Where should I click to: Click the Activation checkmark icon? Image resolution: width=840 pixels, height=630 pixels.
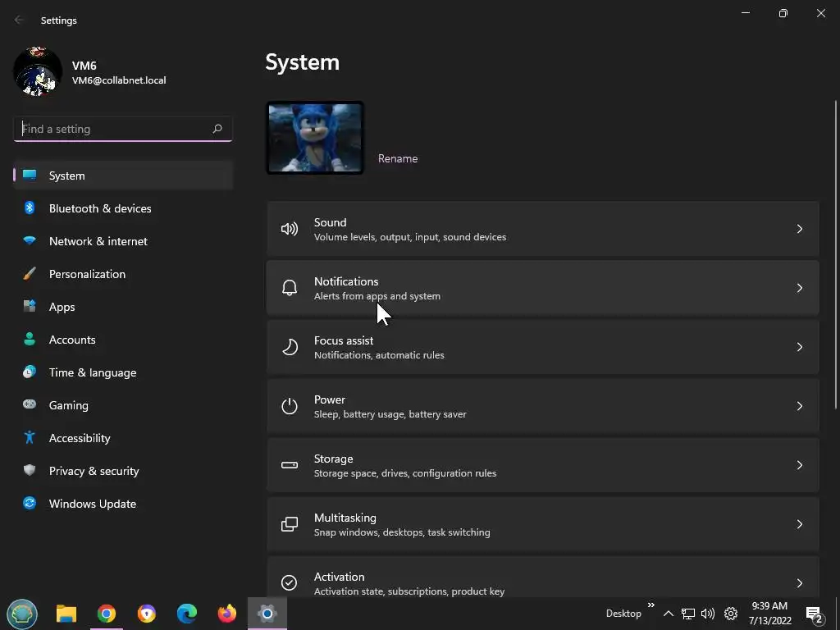(x=290, y=583)
